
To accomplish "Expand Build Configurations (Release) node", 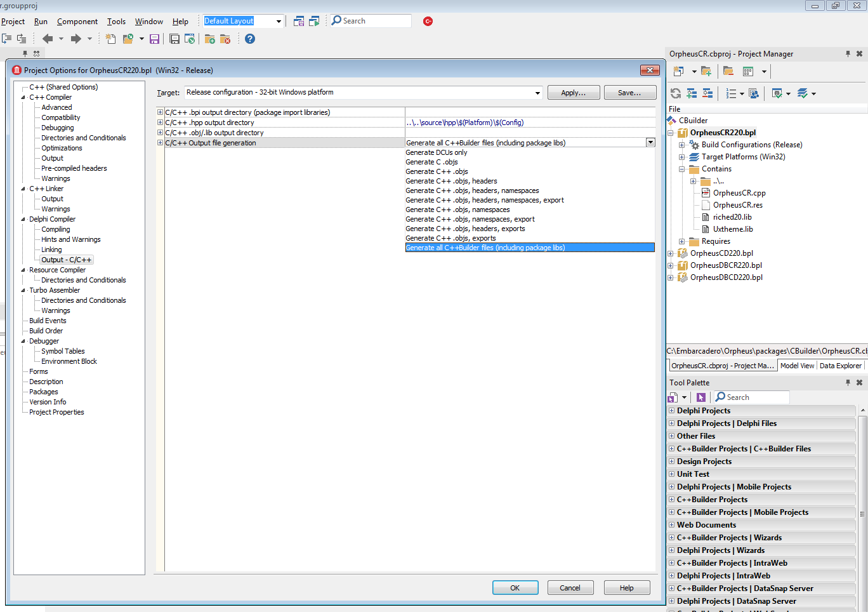I will 682,145.
